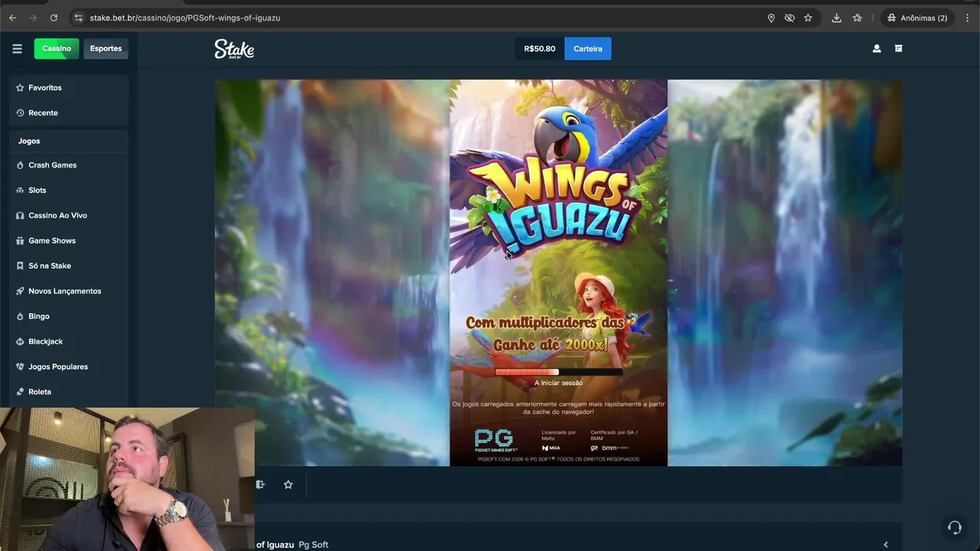Click the Novos Lançamentos rocket icon
Viewport: 980px width, 551px height.
click(x=21, y=292)
